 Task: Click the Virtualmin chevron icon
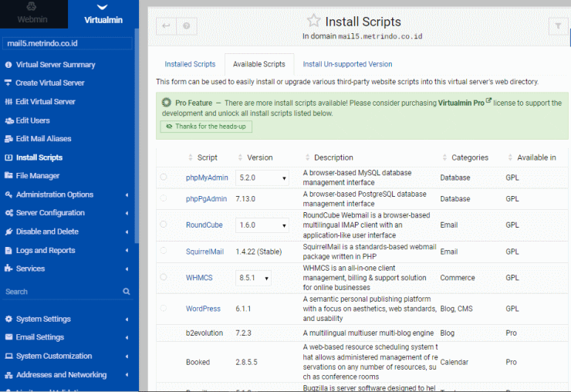pos(103,7)
